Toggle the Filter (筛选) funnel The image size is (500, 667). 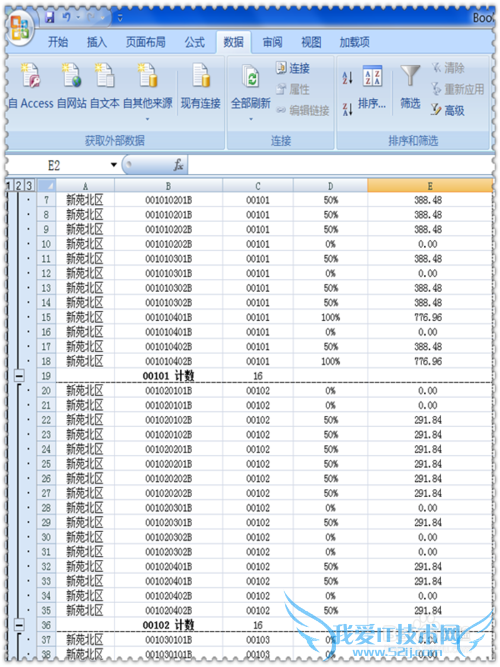[x=410, y=86]
